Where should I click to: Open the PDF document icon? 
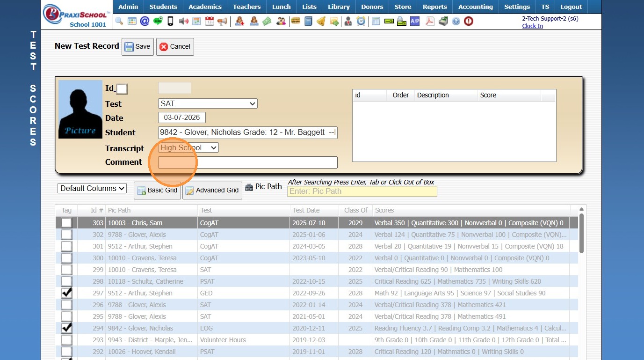[x=429, y=21]
